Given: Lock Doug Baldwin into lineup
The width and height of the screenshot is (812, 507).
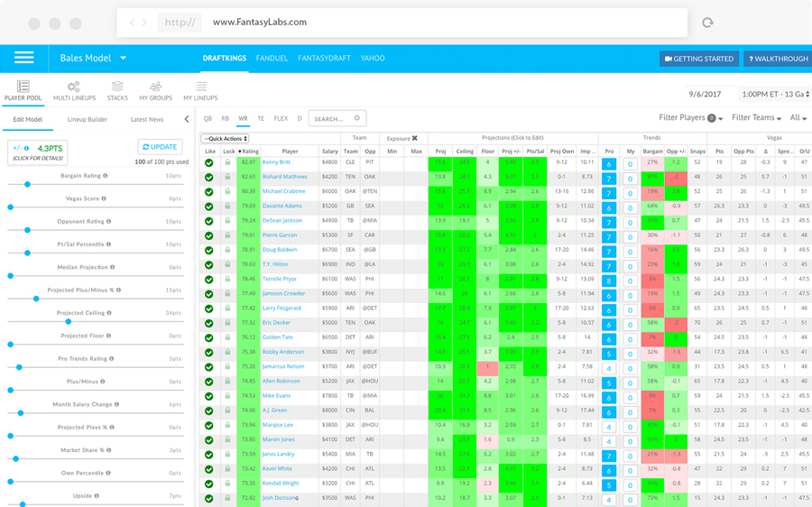Looking at the screenshot, I should pyautogui.click(x=227, y=250).
